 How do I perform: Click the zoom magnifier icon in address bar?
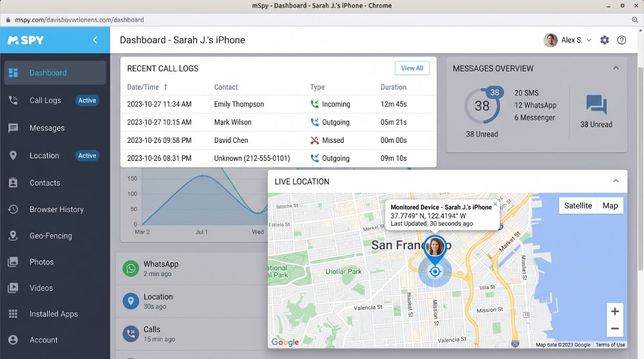(635, 20)
